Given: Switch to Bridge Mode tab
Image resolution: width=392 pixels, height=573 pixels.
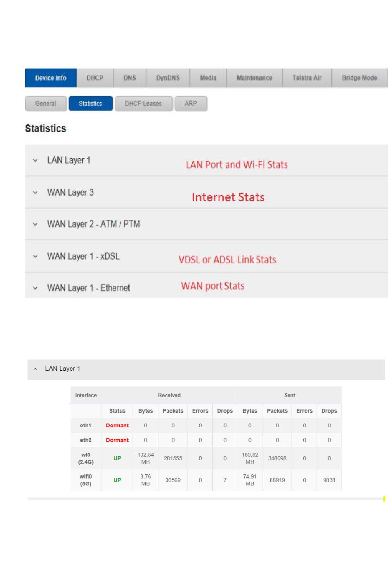Looking at the screenshot, I should tap(359, 78).
